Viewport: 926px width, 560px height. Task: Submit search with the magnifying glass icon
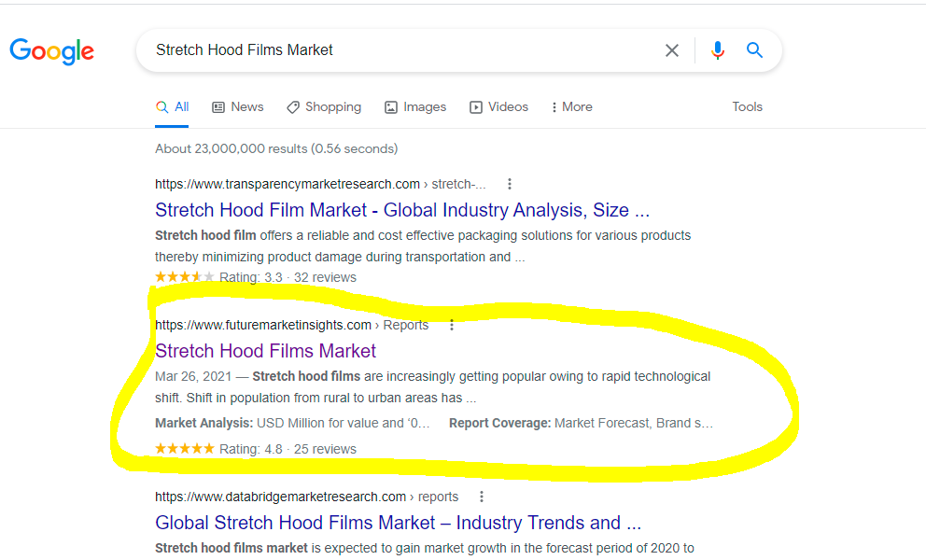click(x=755, y=50)
